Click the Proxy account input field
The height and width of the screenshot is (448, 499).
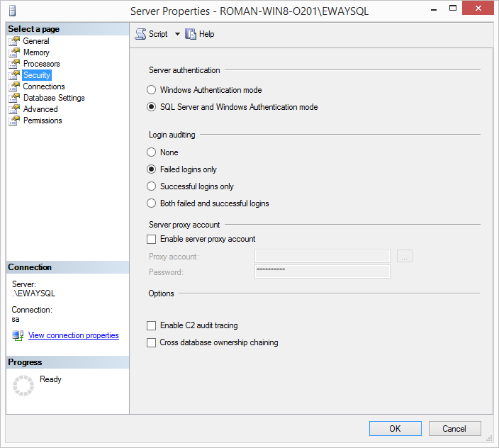[x=323, y=256]
